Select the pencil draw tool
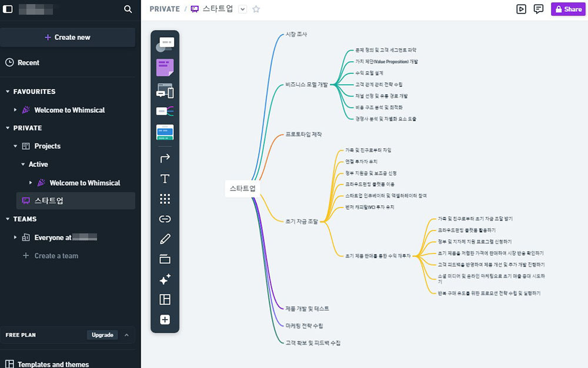The image size is (588, 368). pos(165,239)
